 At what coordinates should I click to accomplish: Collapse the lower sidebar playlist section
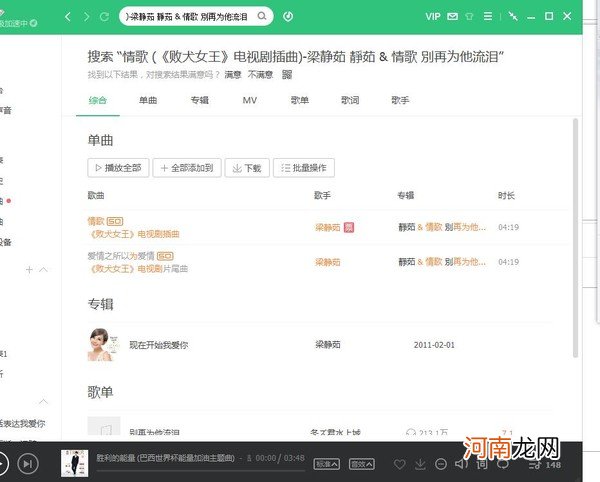pos(44,401)
